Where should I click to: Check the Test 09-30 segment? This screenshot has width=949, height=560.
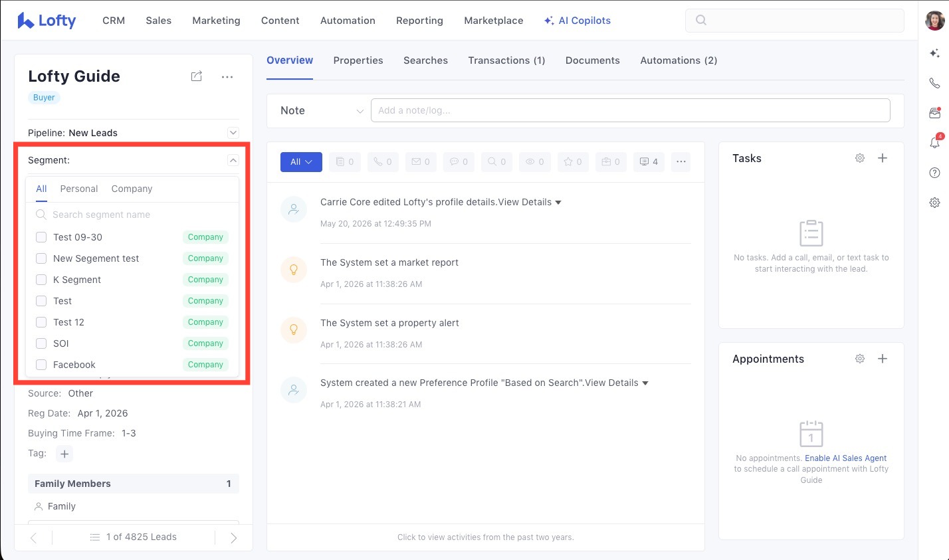(x=41, y=237)
